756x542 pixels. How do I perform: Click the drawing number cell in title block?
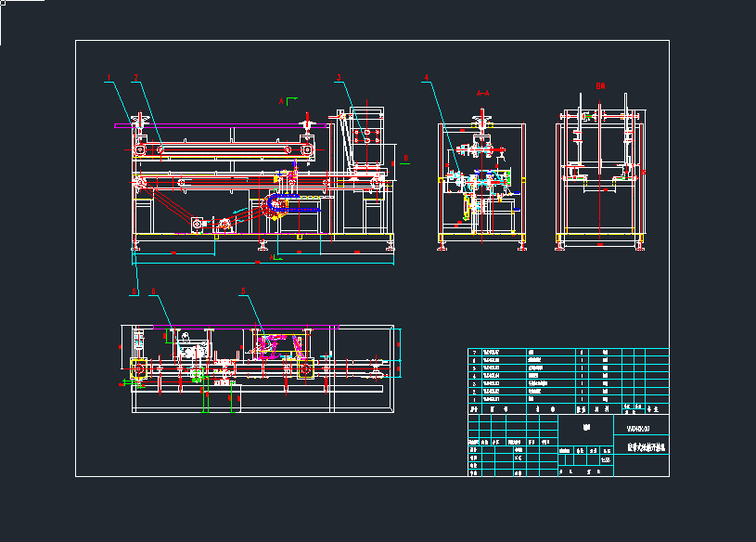(x=640, y=429)
